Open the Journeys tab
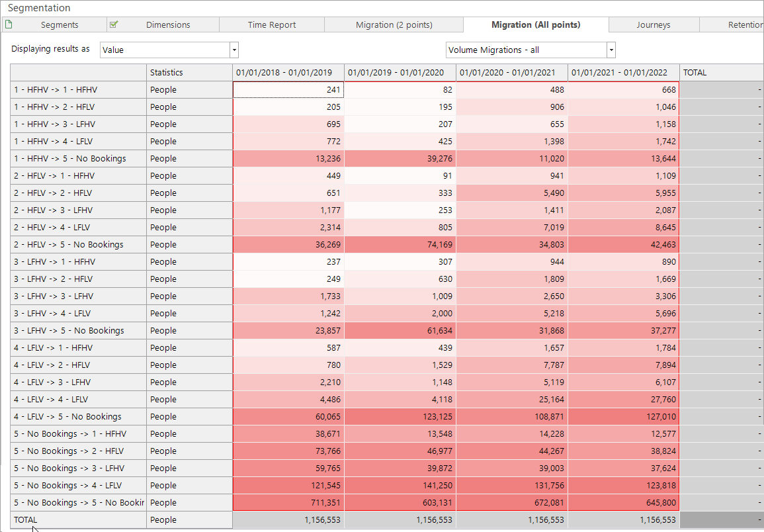Viewport: 764px width, 532px height. point(654,25)
